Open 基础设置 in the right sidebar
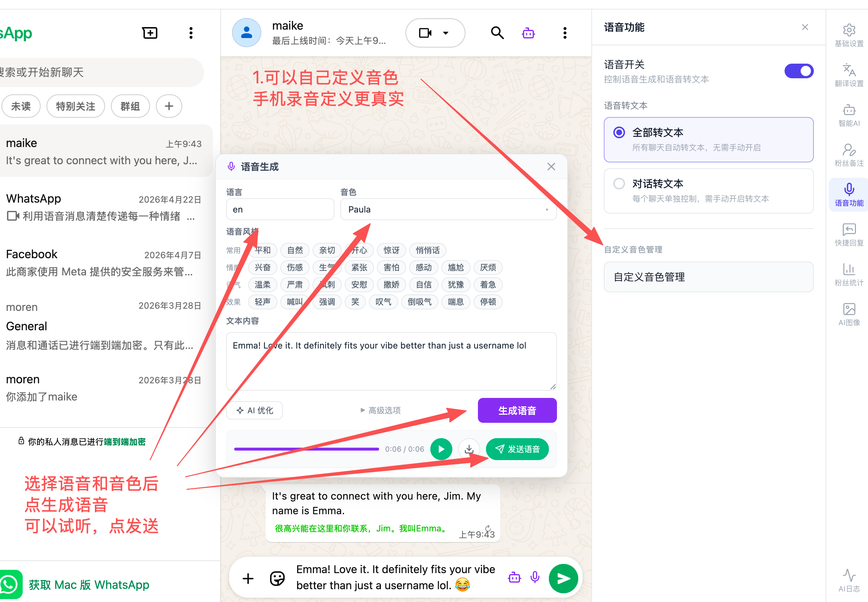Screen dimensions: 868x602 coord(849,35)
